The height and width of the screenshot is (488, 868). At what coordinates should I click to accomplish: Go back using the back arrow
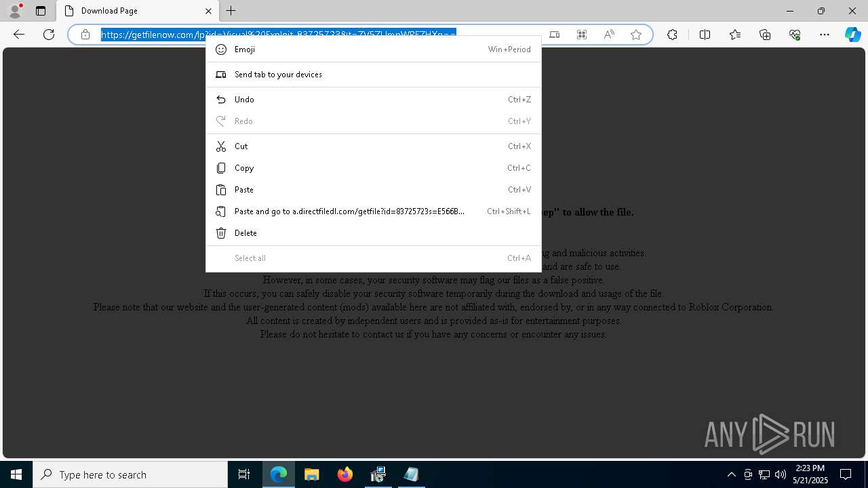[x=19, y=35]
